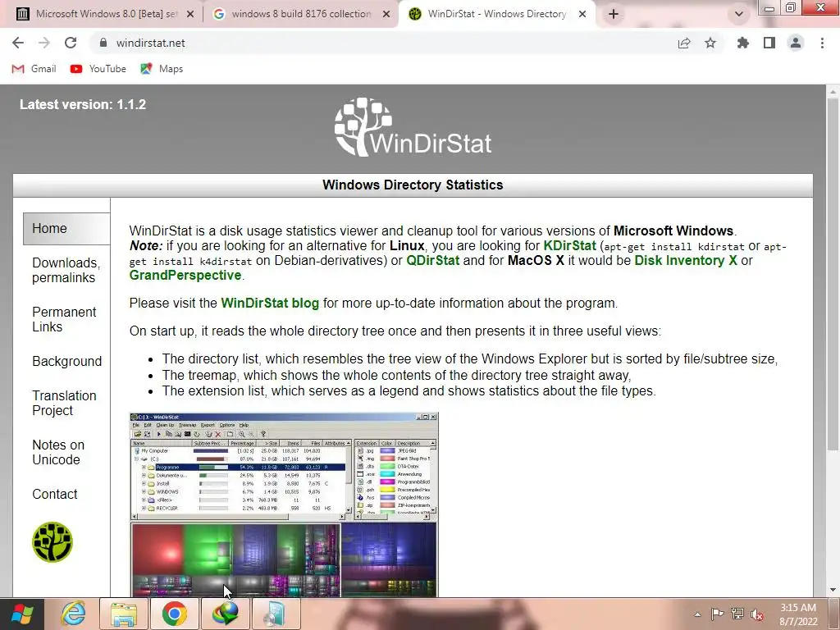The width and height of the screenshot is (840, 630).
Task: Click the muted volume tray icon
Action: point(757,614)
